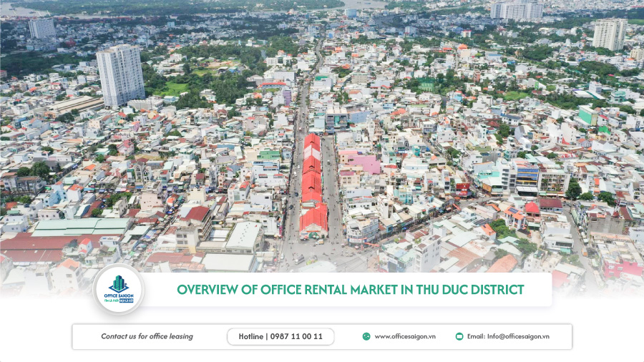Click the 'OFFICE SAIGON' text in the logo
The width and height of the screenshot is (644, 362).
coord(118,295)
